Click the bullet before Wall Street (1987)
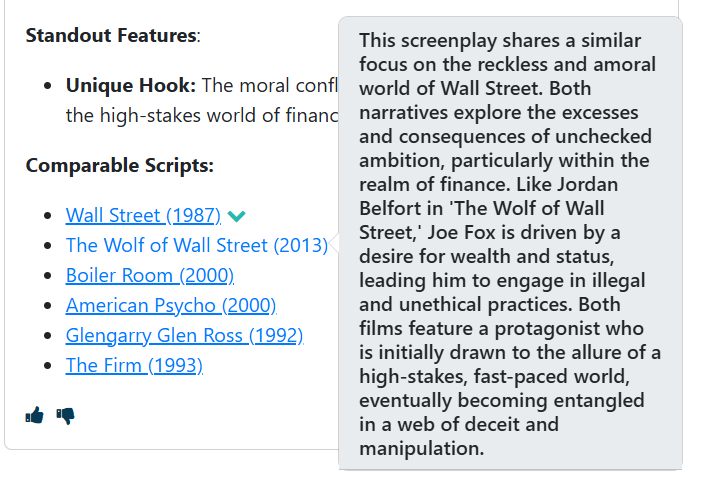The height and width of the screenshot is (483, 709). click(48, 216)
